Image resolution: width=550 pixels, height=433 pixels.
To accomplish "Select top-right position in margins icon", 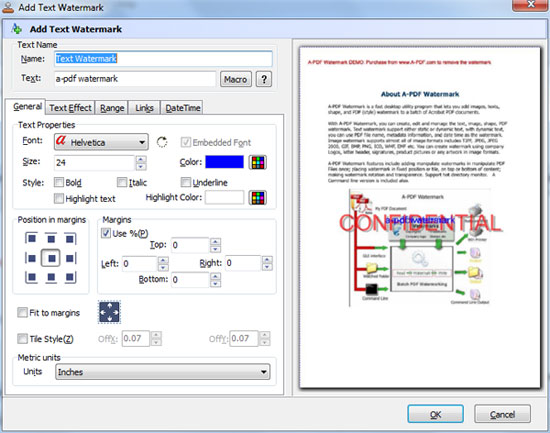I will (70, 239).
